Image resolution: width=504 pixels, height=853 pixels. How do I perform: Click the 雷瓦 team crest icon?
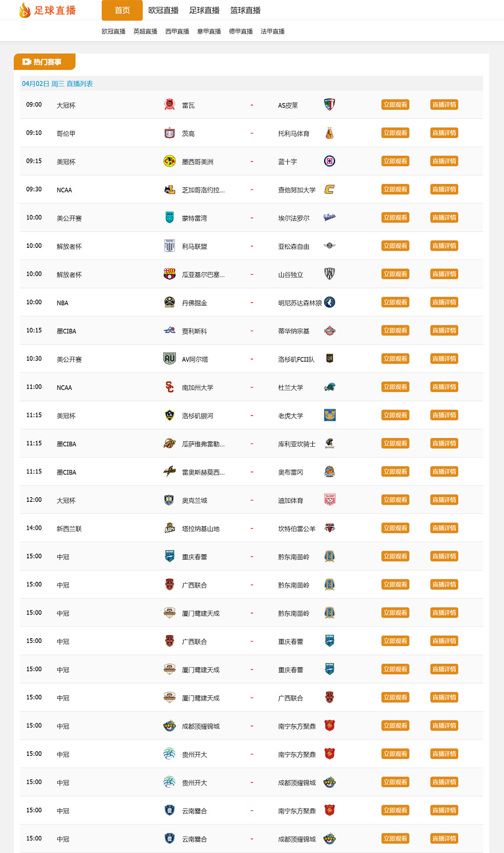click(169, 105)
